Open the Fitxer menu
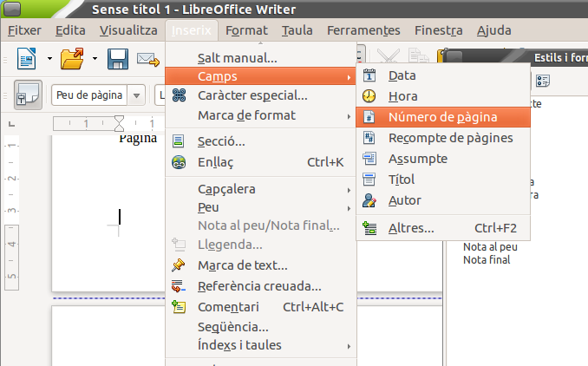 [x=25, y=30]
